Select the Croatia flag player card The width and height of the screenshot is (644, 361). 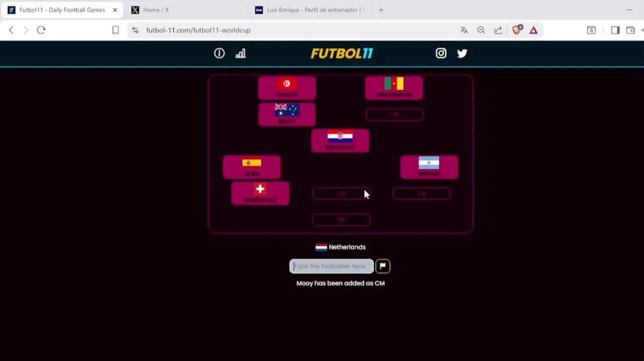coord(340,140)
